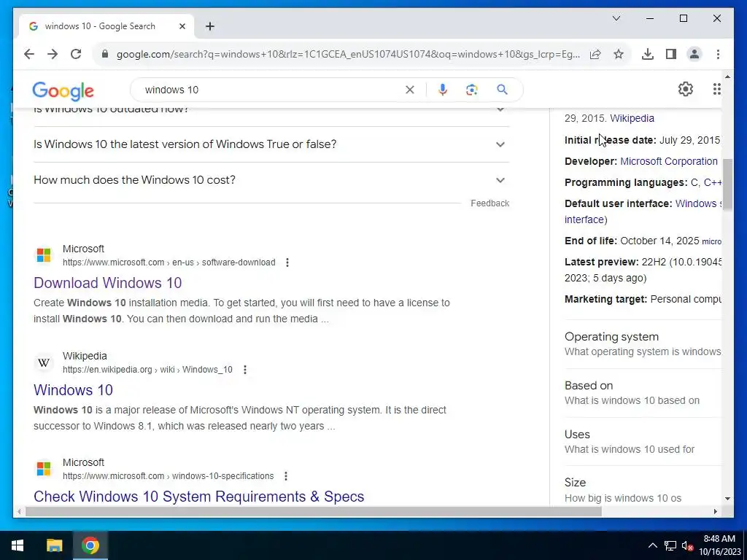Reload the Google search page
The width and height of the screenshot is (747, 560).
pos(76,54)
